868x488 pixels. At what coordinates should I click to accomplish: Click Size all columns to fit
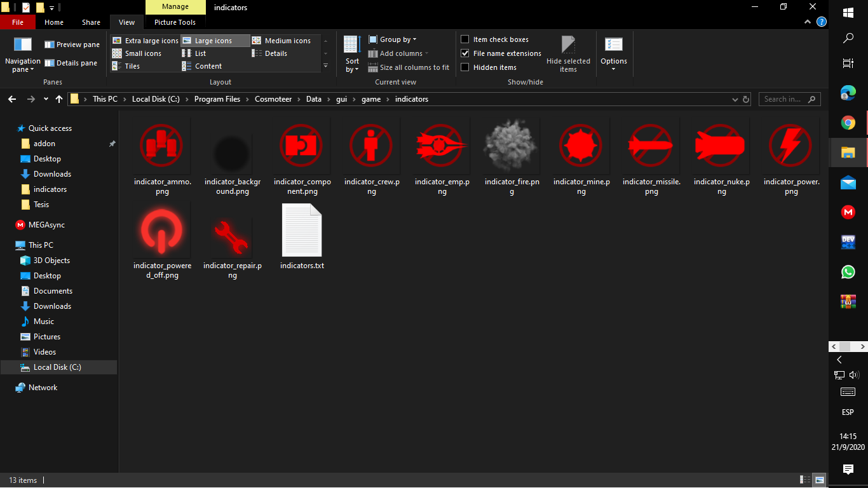click(414, 67)
